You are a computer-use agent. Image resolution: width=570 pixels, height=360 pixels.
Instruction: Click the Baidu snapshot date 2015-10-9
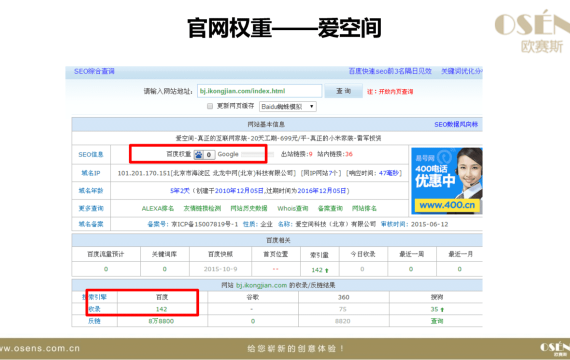click(x=220, y=269)
